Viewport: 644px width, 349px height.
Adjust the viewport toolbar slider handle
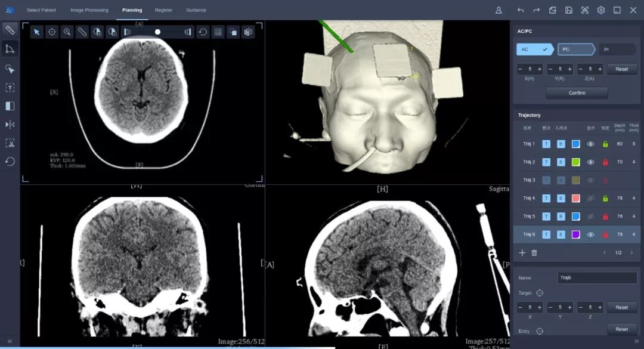[x=157, y=32]
